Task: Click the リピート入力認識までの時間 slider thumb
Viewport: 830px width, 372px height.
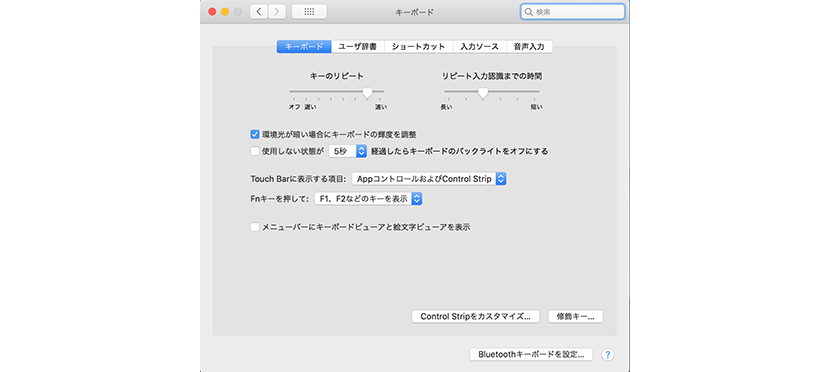Action: pos(482,93)
